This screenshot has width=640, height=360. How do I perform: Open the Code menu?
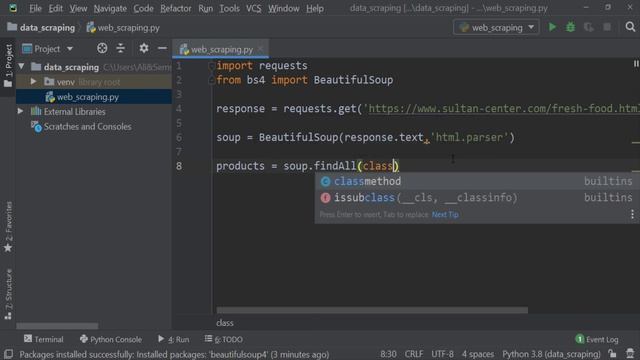[x=143, y=8]
